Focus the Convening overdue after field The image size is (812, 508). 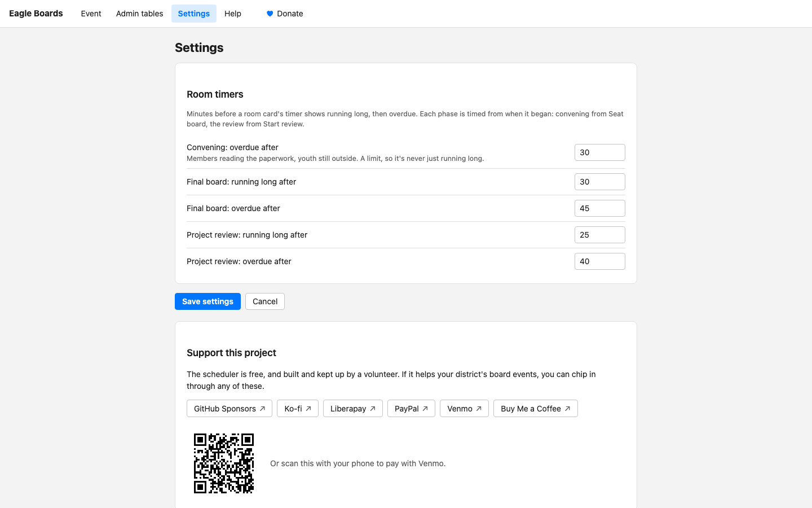click(x=600, y=152)
